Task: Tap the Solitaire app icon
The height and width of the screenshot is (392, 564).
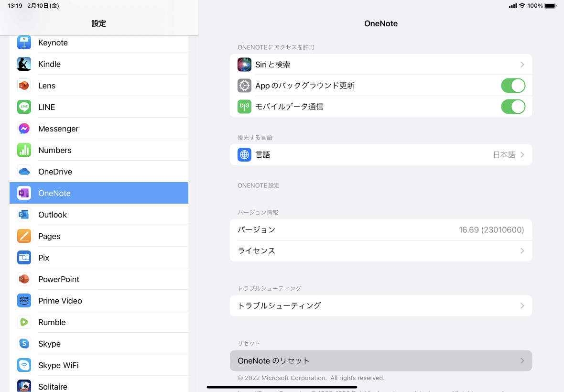Action: 24,386
